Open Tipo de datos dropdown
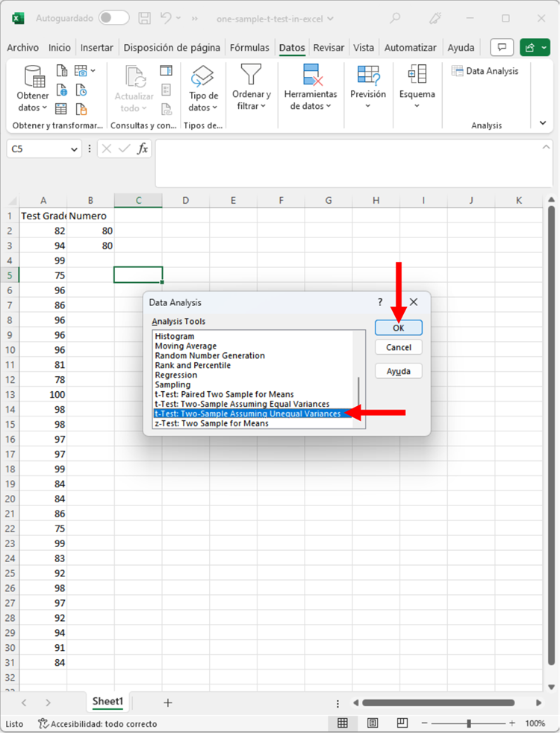The height and width of the screenshot is (733, 560). click(x=203, y=88)
